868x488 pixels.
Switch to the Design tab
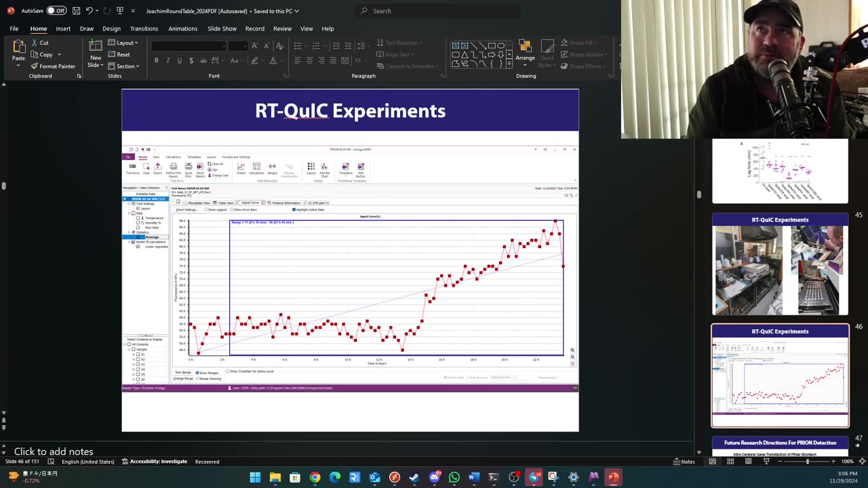(111, 28)
